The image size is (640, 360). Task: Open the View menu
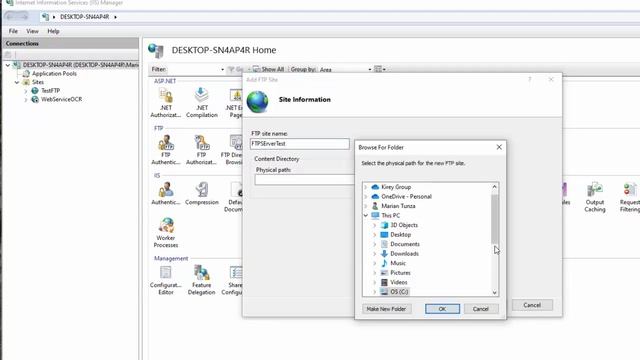[x=32, y=31]
